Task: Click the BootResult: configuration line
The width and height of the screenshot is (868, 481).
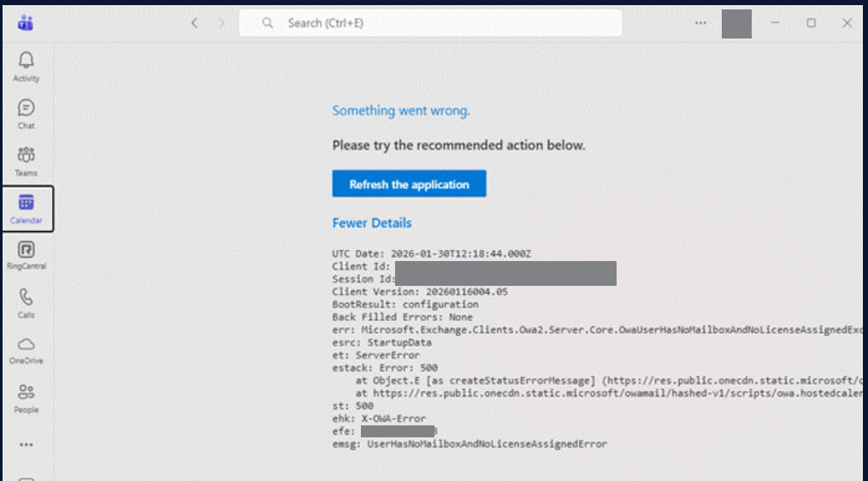Action: coord(405,304)
